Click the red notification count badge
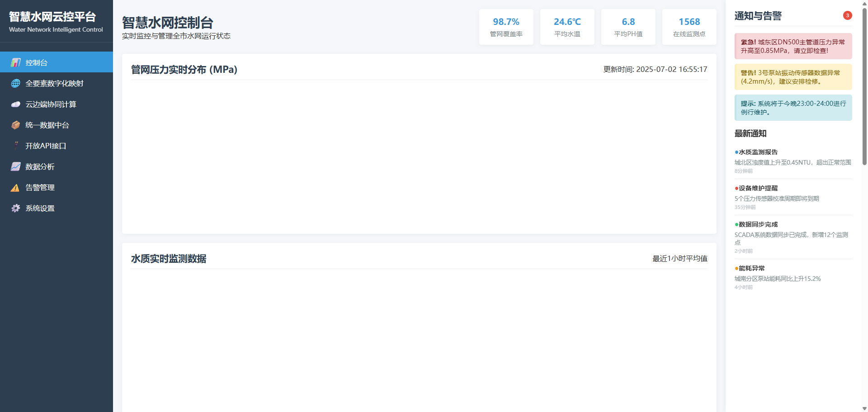The image size is (868, 412). point(847,15)
